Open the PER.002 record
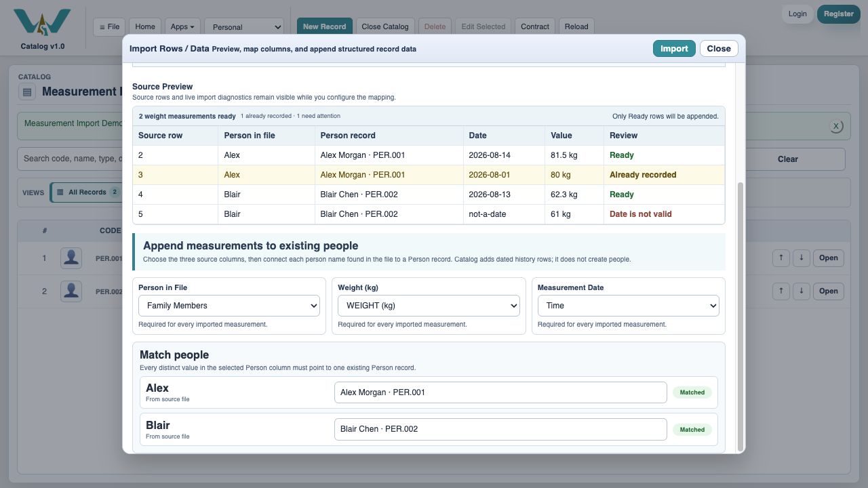Screen dimensions: 868x488 [829, 291]
